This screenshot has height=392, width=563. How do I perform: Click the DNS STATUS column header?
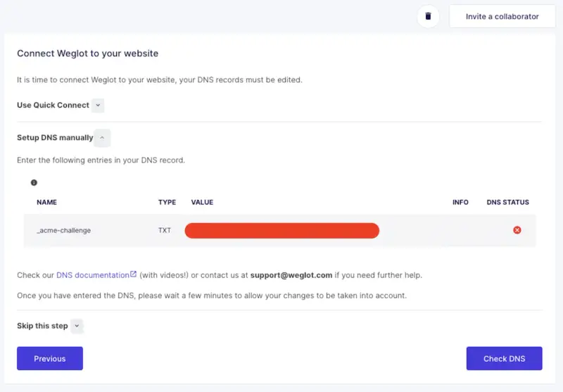pos(507,202)
